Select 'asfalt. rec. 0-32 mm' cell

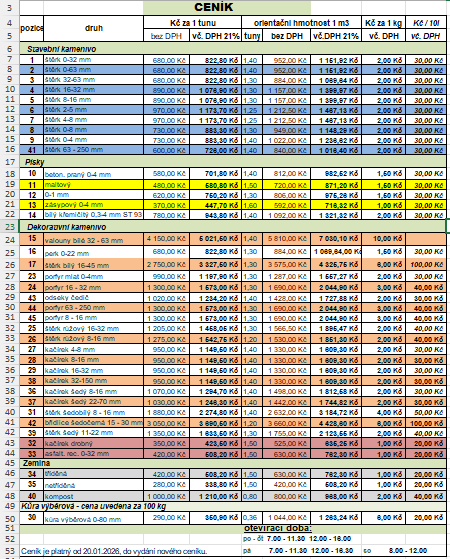93,453
